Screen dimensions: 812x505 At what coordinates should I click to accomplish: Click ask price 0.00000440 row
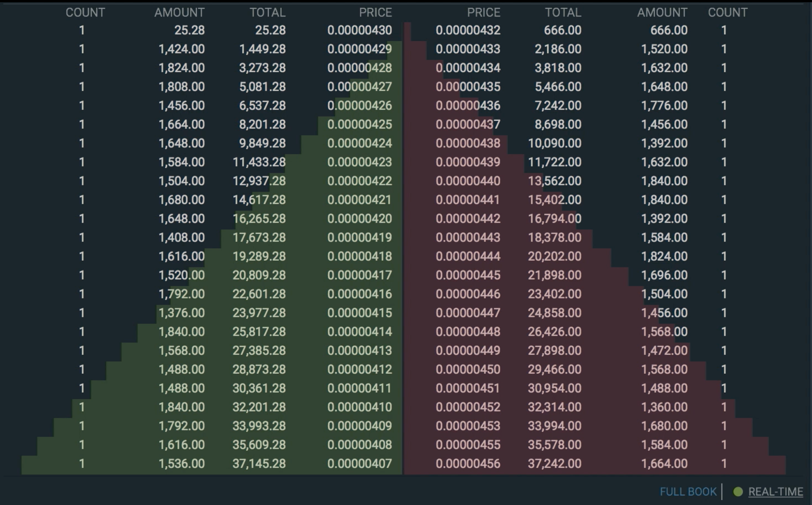467,181
